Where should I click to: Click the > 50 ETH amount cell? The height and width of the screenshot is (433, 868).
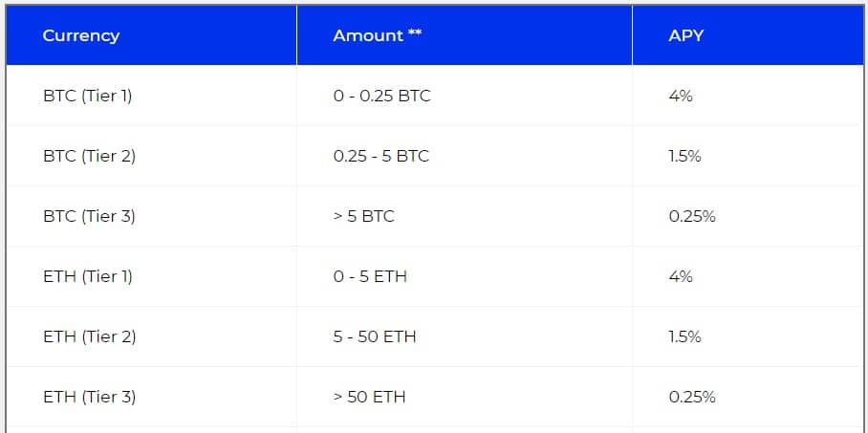coord(370,396)
